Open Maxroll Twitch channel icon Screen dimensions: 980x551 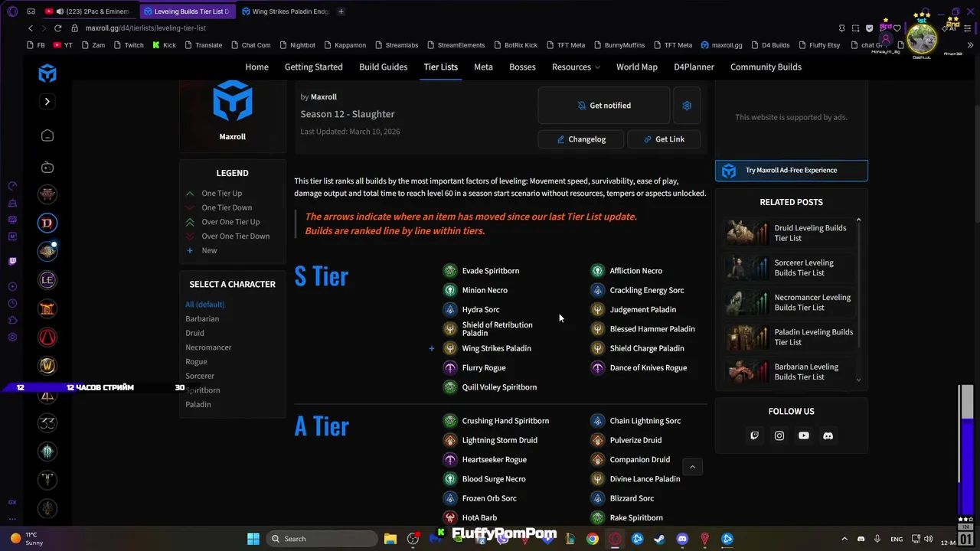pyautogui.click(x=754, y=435)
